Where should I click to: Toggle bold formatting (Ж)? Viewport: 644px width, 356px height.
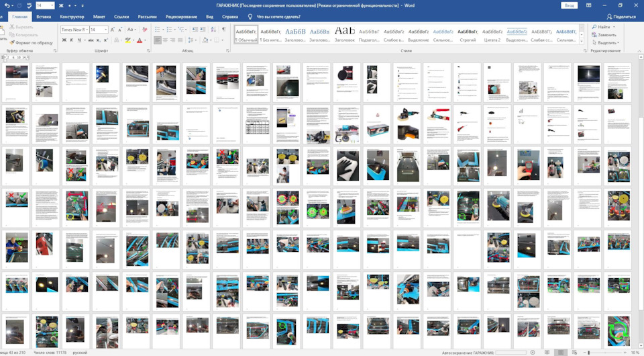(64, 40)
